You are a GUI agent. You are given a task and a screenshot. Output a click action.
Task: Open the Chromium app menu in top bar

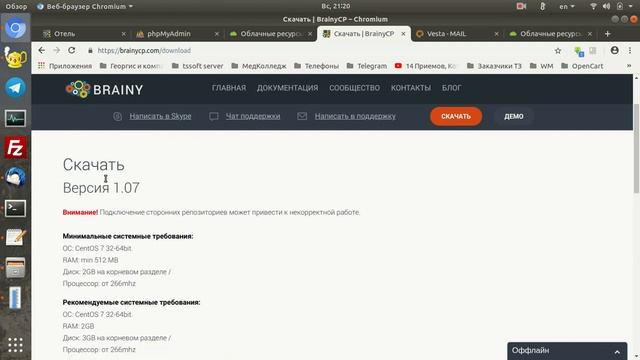coord(85,6)
